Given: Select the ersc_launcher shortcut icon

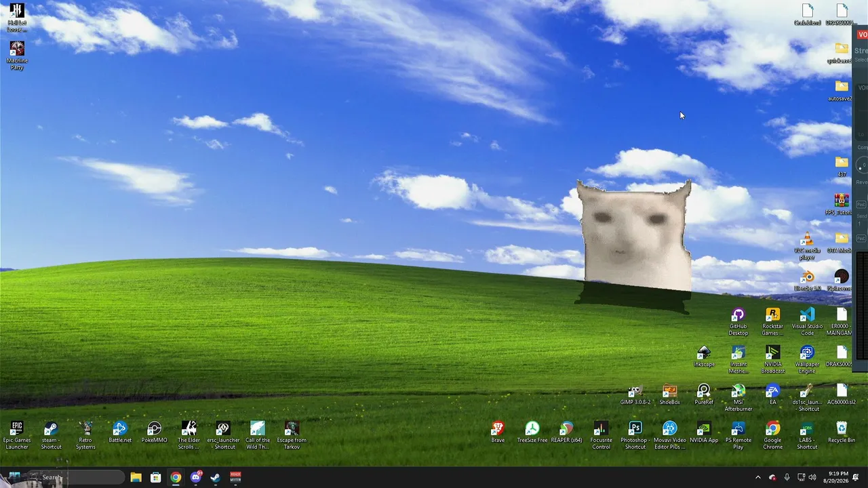Looking at the screenshot, I should (223, 434).
